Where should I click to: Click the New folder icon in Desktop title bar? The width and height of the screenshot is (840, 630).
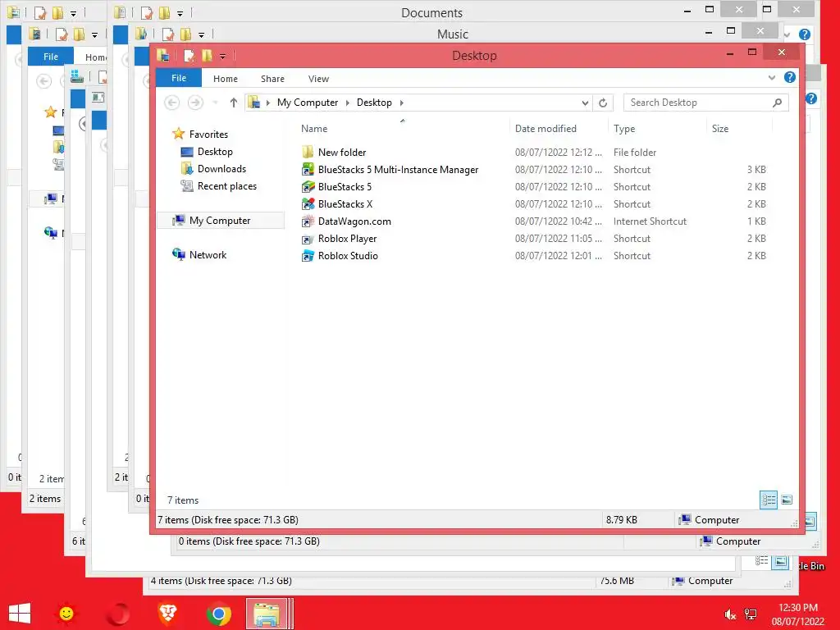click(x=207, y=55)
